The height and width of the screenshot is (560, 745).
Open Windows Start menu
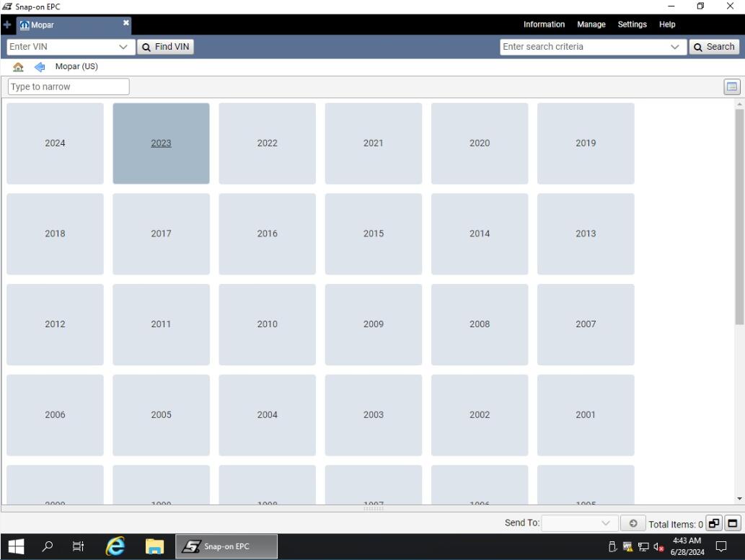[16, 547]
